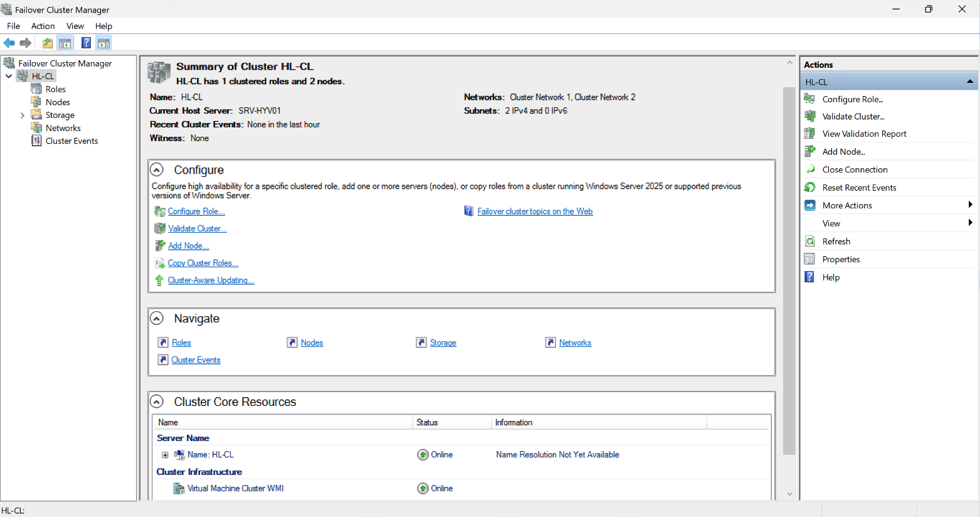
Task: Collapse the Cluster Core Resources section
Action: point(157,402)
